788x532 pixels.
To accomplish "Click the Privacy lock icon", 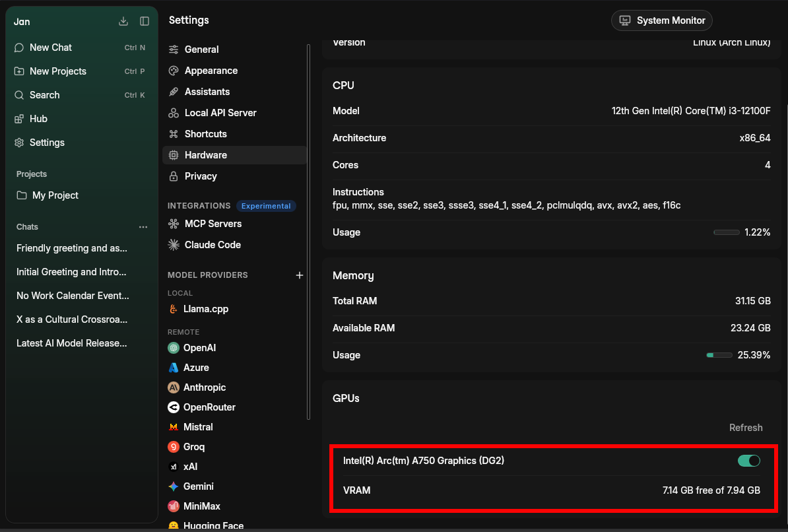I will click(174, 176).
